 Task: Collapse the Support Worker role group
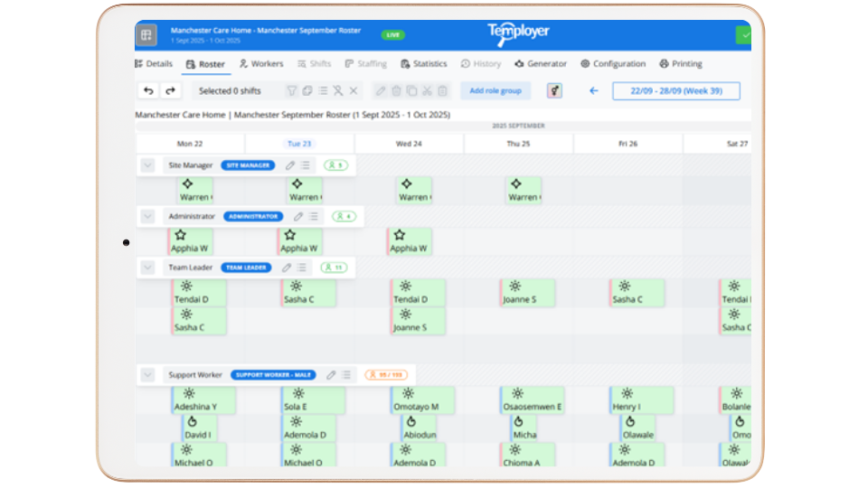(147, 375)
